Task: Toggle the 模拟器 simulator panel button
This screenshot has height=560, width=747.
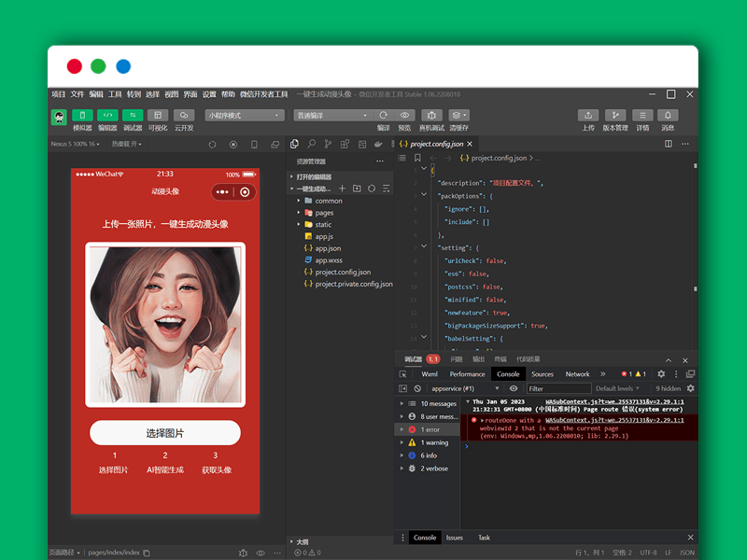Action: tap(82, 116)
